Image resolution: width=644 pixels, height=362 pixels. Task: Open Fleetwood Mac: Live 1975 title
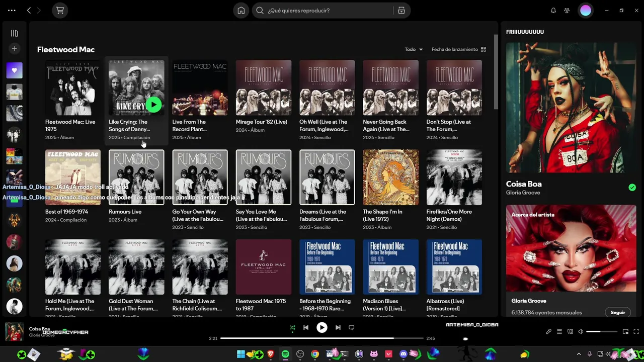click(70, 125)
